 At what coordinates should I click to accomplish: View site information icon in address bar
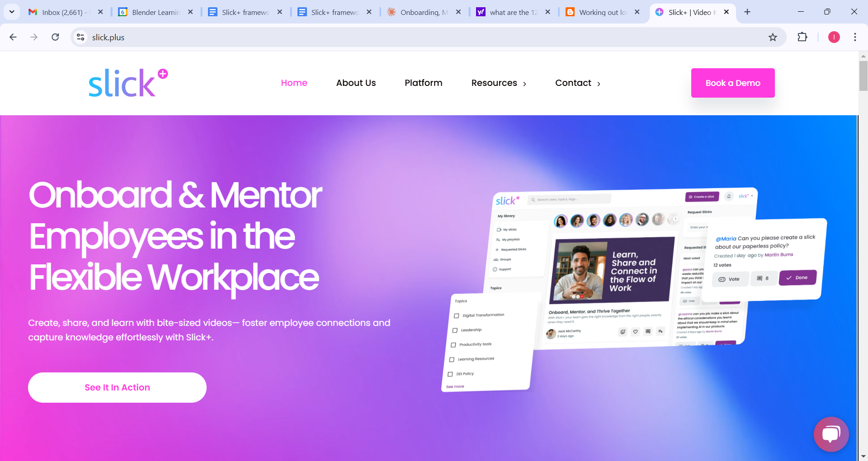(80, 37)
